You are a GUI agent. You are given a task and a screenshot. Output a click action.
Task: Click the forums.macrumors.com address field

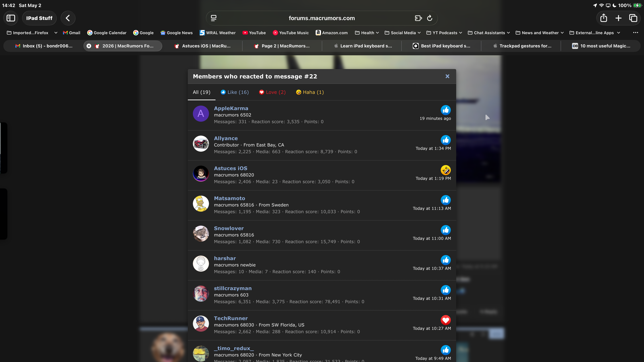[x=321, y=18]
